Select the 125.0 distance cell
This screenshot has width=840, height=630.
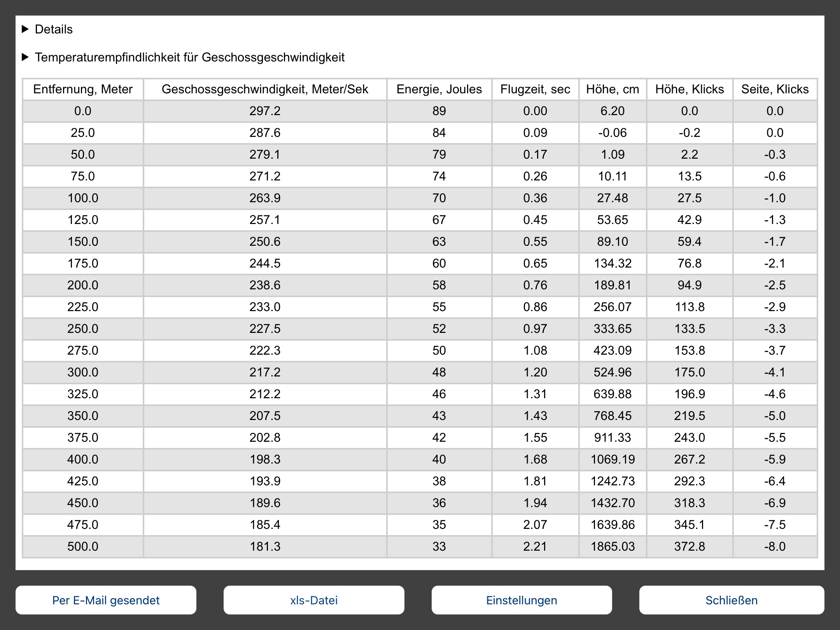pos(83,220)
